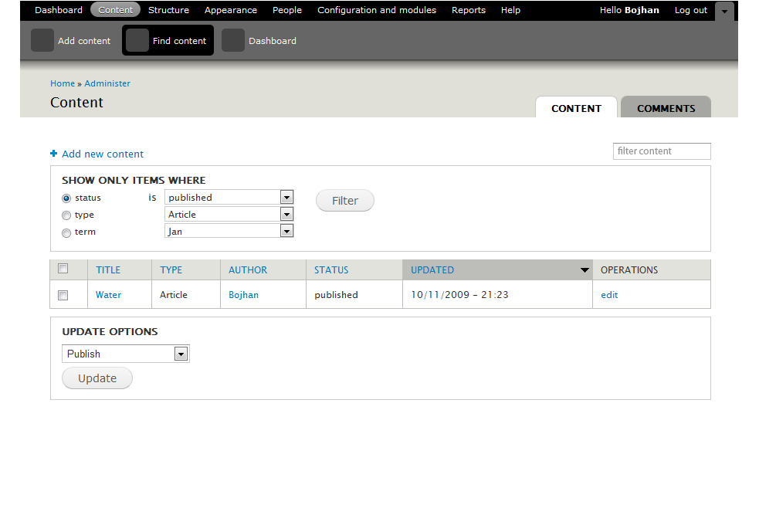Image resolution: width=759 pixels, height=532 pixels.
Task: Select the status filter radio button
Action: click(66, 198)
